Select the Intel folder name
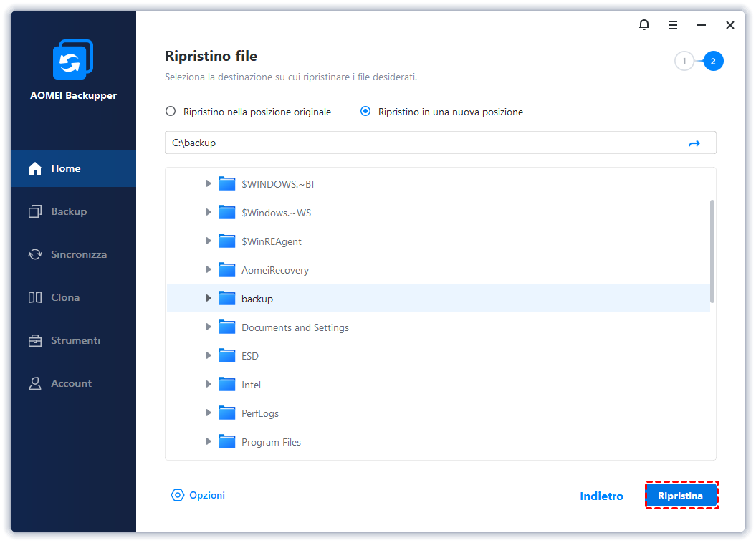Image resolution: width=756 pixels, height=543 pixels. click(251, 385)
